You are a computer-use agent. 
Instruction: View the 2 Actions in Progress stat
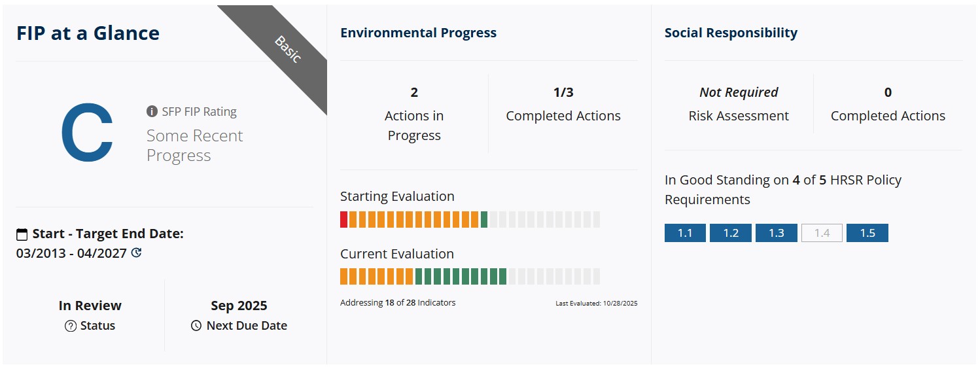tap(414, 114)
